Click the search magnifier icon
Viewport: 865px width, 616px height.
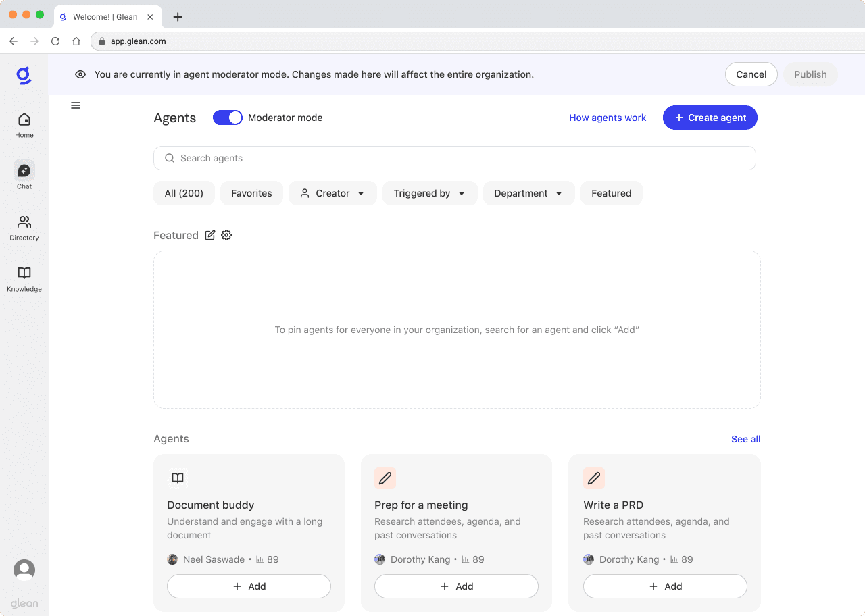(170, 158)
